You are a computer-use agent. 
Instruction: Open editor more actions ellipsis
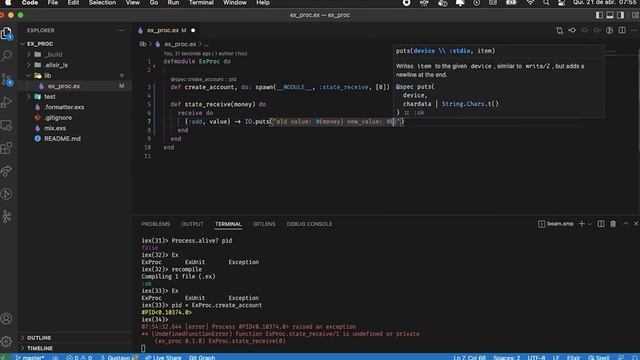(x=634, y=30)
